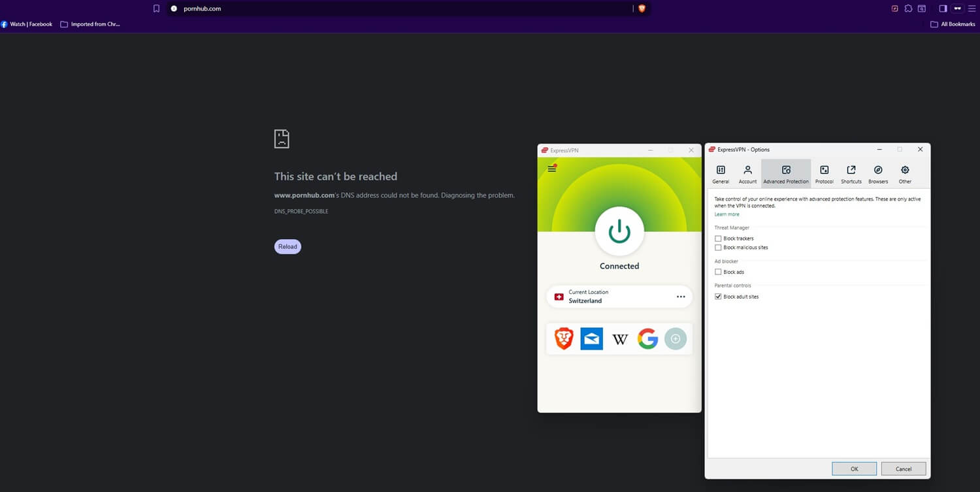The height and width of the screenshot is (492, 980).
Task: Click the Brave Rewards icon
Action: click(x=894, y=8)
